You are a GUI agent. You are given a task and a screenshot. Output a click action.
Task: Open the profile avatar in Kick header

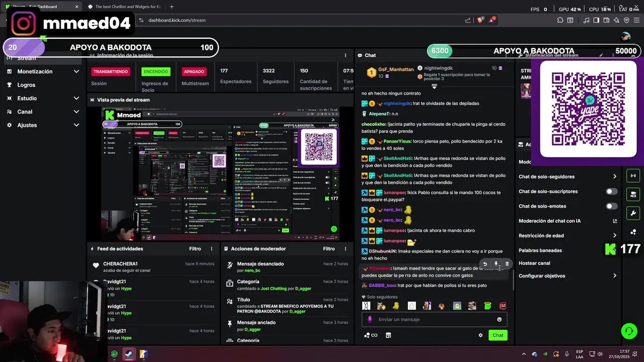pos(626,36)
